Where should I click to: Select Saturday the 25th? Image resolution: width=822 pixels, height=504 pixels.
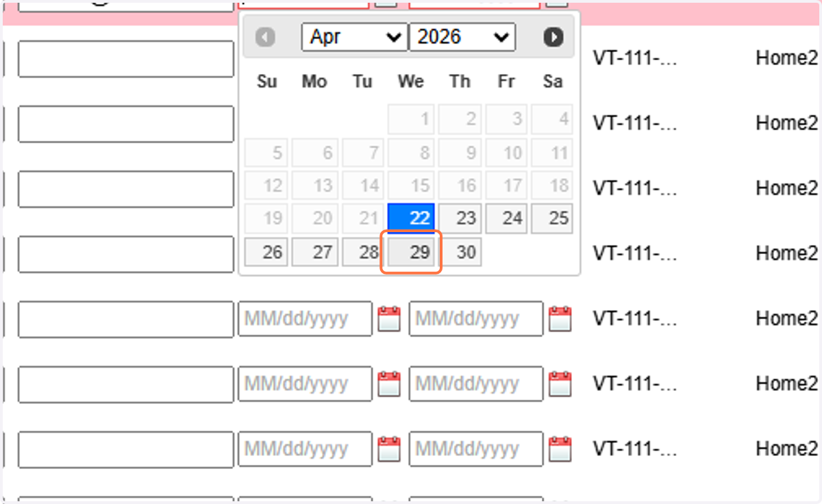(x=552, y=218)
